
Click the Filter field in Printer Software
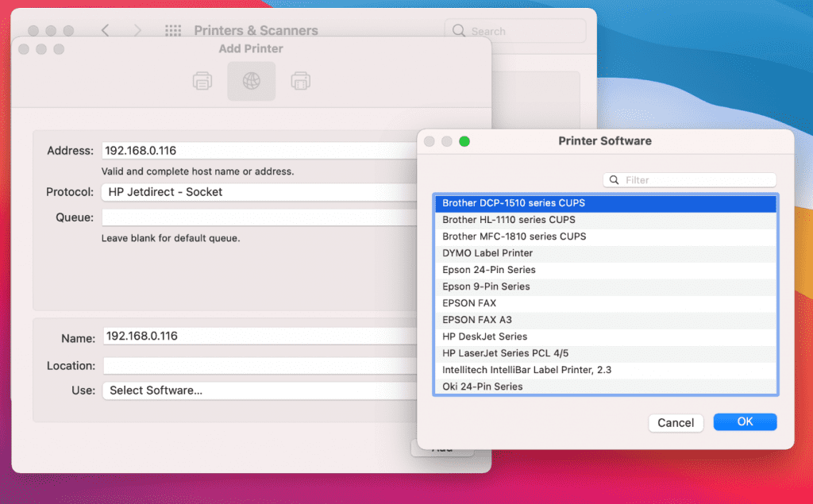(x=690, y=180)
